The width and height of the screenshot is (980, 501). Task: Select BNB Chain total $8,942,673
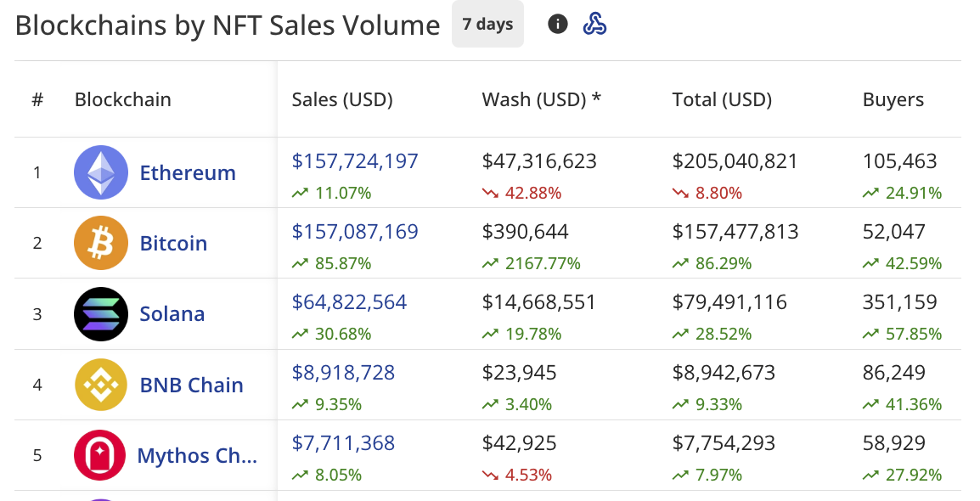coord(724,373)
